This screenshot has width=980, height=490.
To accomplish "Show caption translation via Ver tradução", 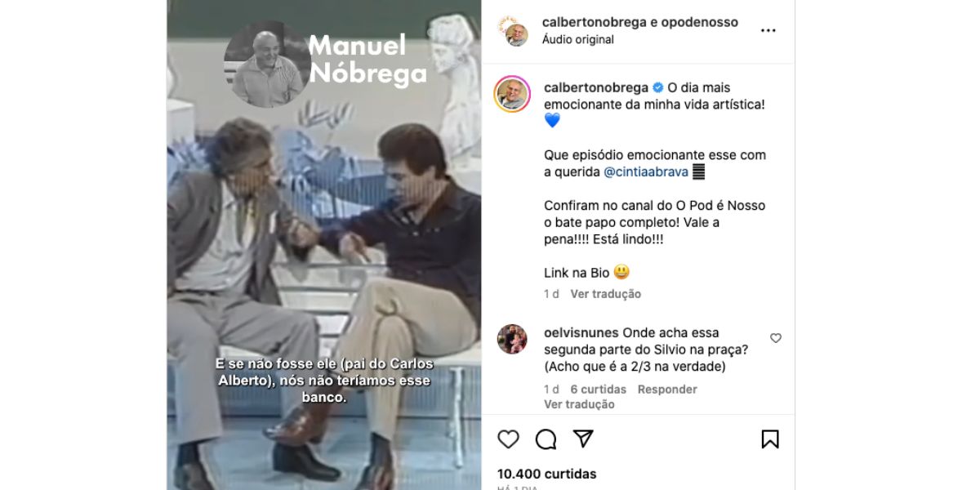I will 606,294.
